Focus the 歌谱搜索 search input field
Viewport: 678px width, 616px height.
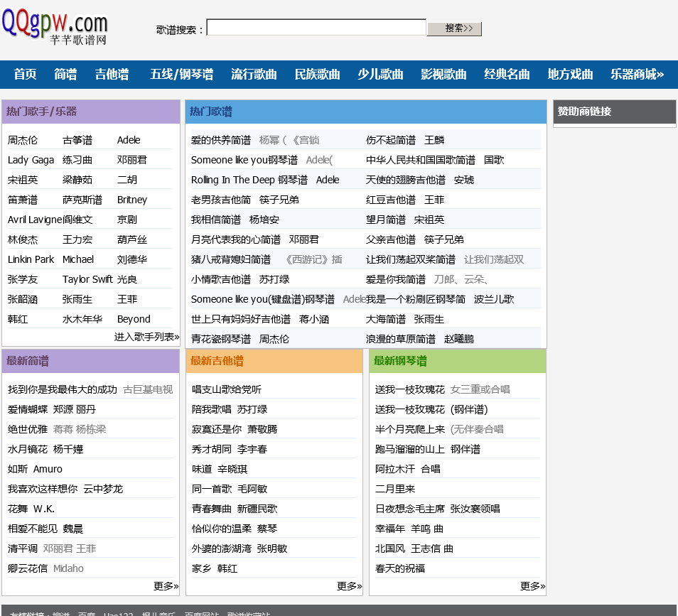pyautogui.click(x=316, y=27)
